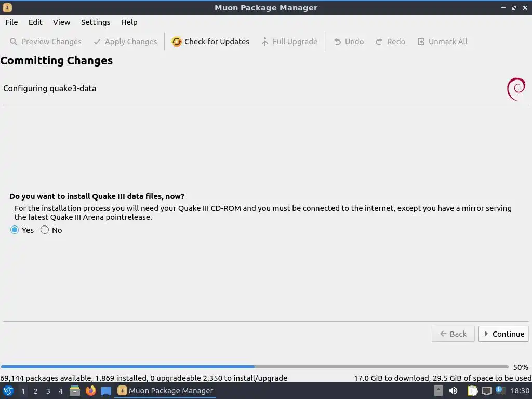Image resolution: width=532 pixels, height=399 pixels.
Task: Launch Firefox from the taskbar
Action: pos(90,391)
